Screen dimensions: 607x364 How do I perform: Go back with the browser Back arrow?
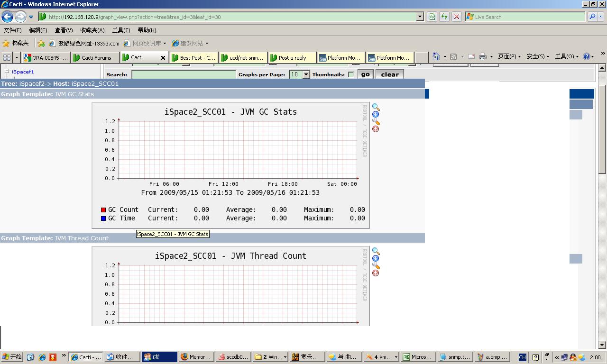click(x=7, y=17)
